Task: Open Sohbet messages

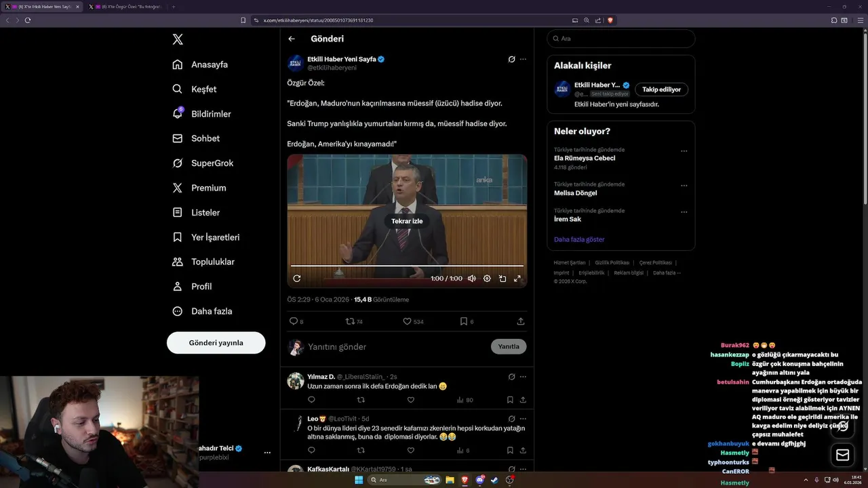Action: click(196, 138)
